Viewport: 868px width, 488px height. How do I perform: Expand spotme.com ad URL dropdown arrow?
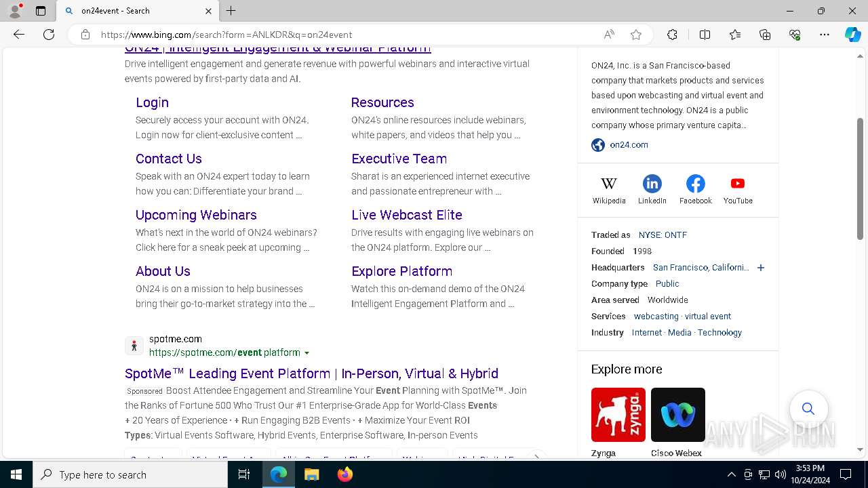pos(307,353)
